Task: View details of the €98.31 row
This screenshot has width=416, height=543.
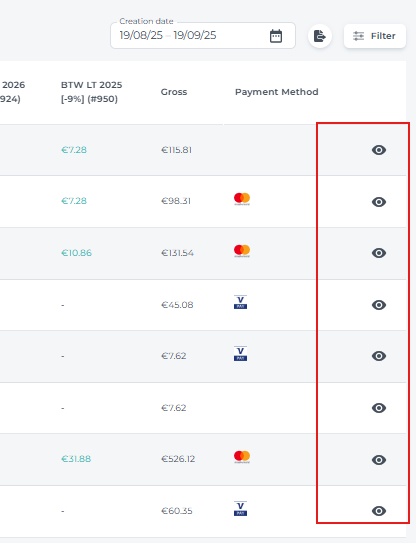Action: 379,202
